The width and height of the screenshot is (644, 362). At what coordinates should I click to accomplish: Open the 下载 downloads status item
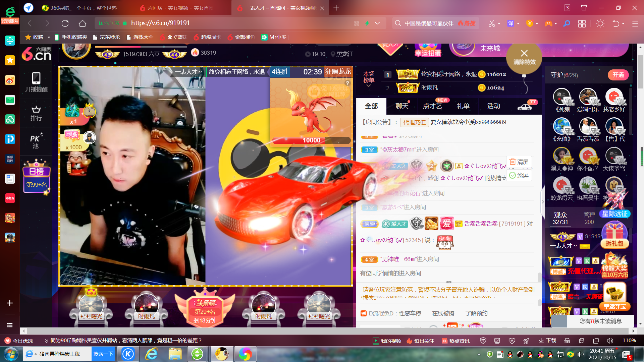pyautogui.click(x=547, y=341)
